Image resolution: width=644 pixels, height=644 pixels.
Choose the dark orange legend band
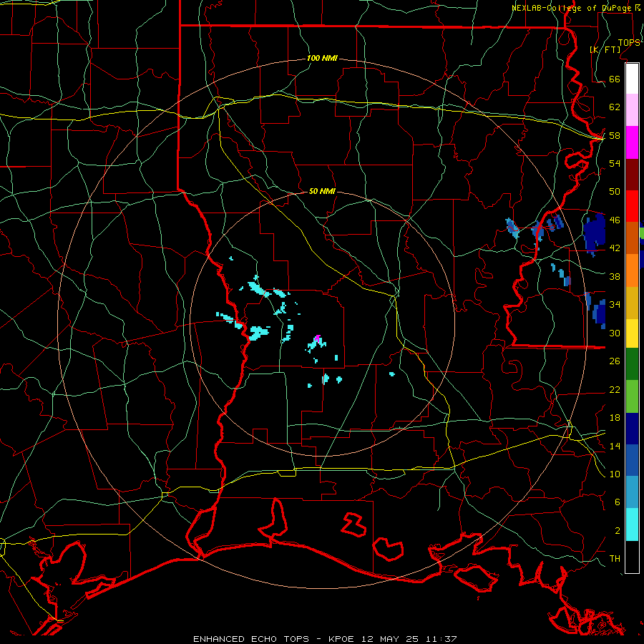(632, 238)
